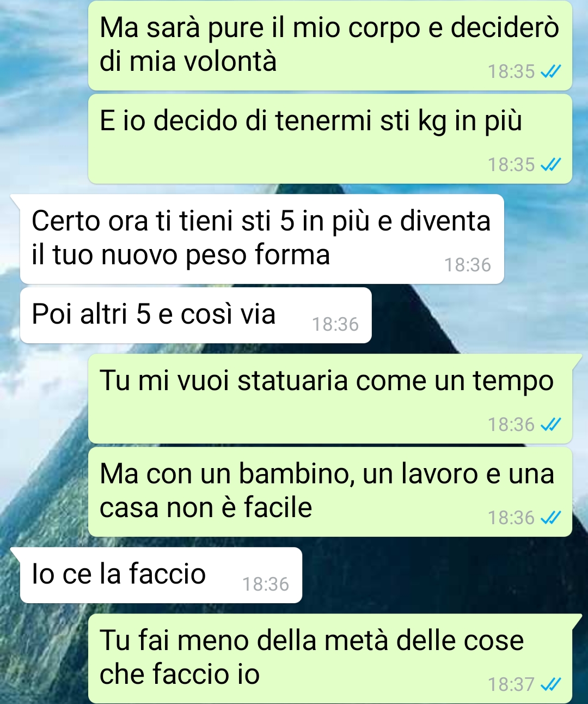Tap the read receipt ticks on 'E io decido di tenermi'

(x=550, y=165)
